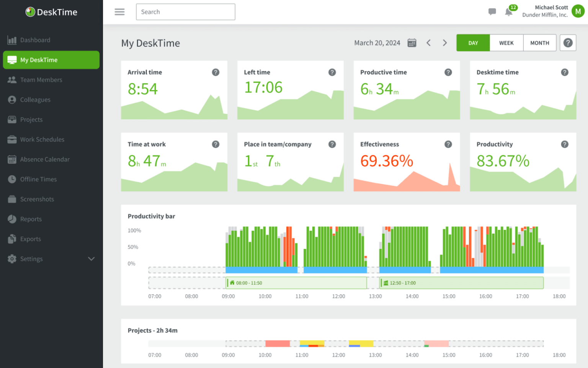Open help for Productive time
Image resolution: width=588 pixels, height=368 pixels.
[448, 72]
